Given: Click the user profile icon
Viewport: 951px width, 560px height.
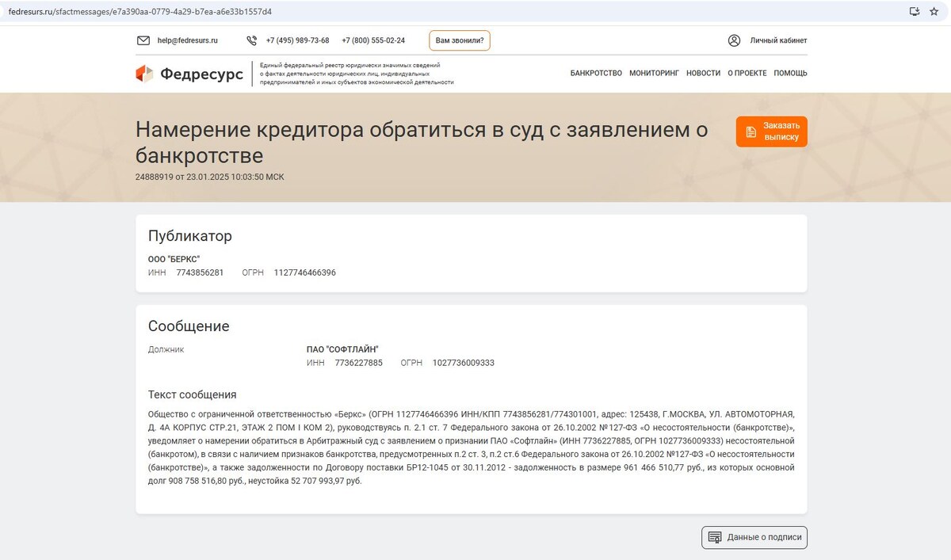Looking at the screenshot, I should [x=734, y=40].
